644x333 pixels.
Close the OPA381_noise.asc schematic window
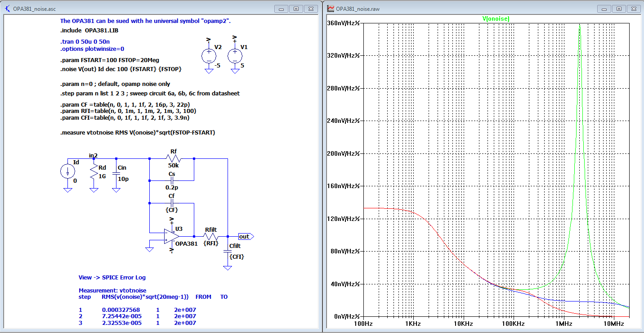311,9
